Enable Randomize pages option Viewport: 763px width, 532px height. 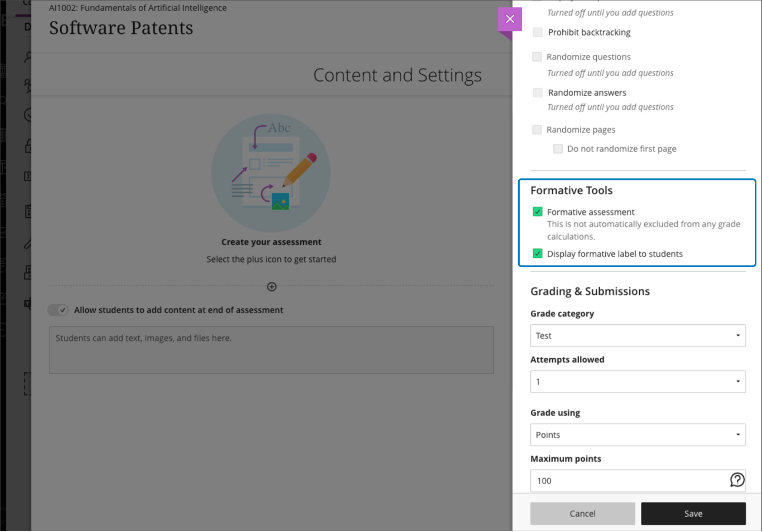(537, 130)
